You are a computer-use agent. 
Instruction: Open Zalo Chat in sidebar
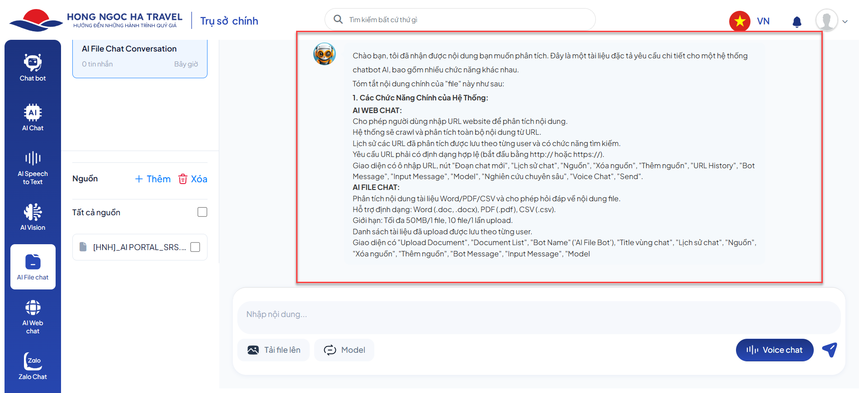[33, 366]
